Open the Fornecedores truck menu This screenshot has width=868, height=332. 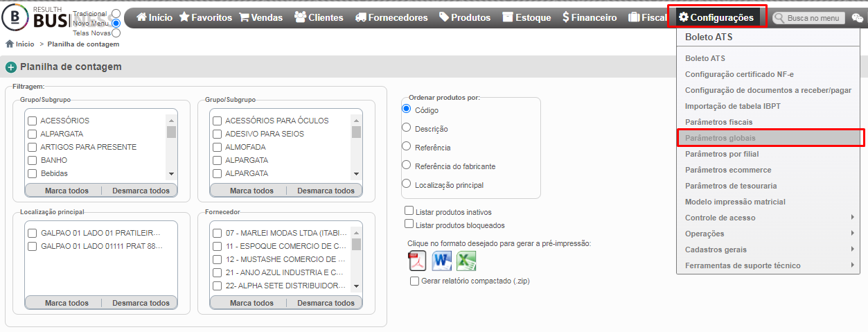click(391, 17)
